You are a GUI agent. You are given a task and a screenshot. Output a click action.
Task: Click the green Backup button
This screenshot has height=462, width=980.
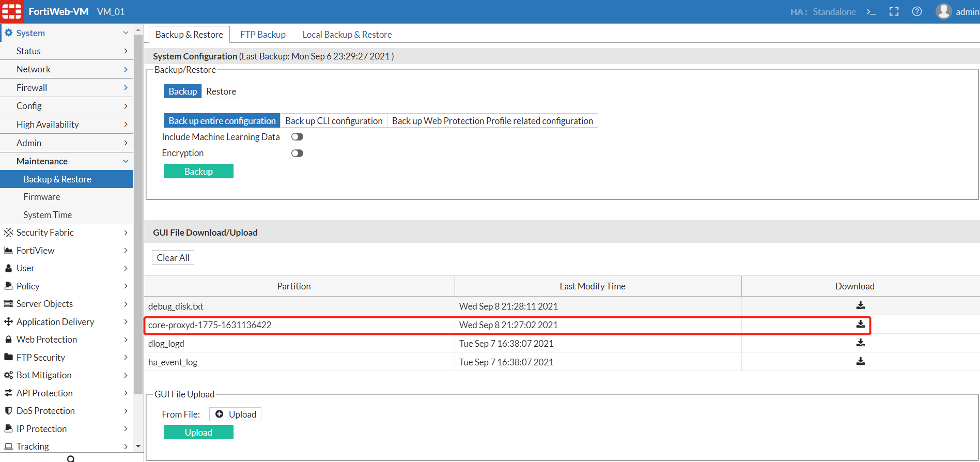pos(198,172)
